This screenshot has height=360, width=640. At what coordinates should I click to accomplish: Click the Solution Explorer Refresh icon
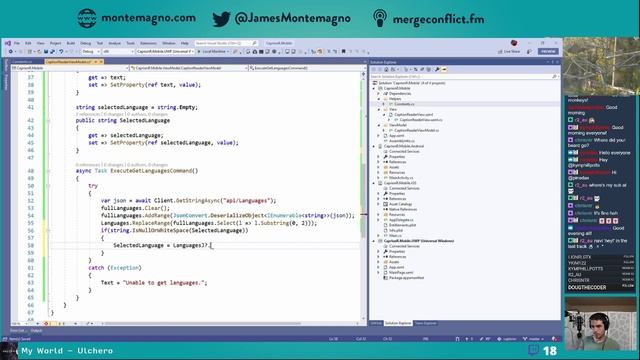[x=415, y=69]
